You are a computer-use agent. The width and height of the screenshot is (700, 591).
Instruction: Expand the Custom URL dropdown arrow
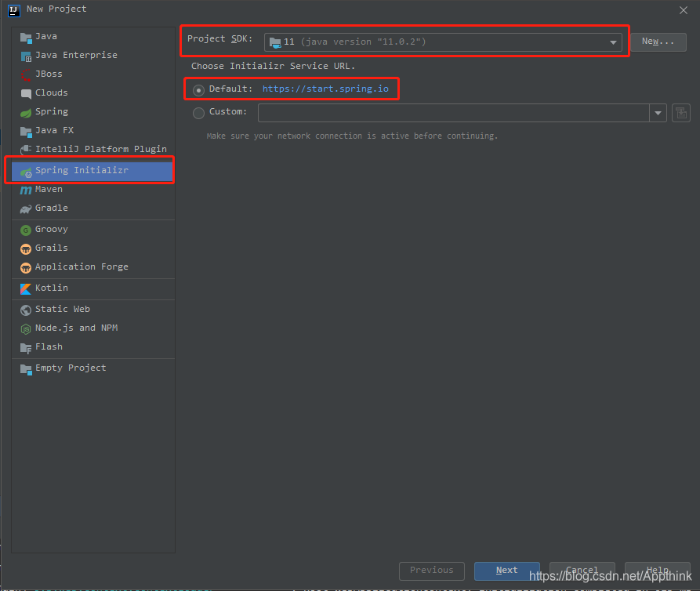pos(658,113)
